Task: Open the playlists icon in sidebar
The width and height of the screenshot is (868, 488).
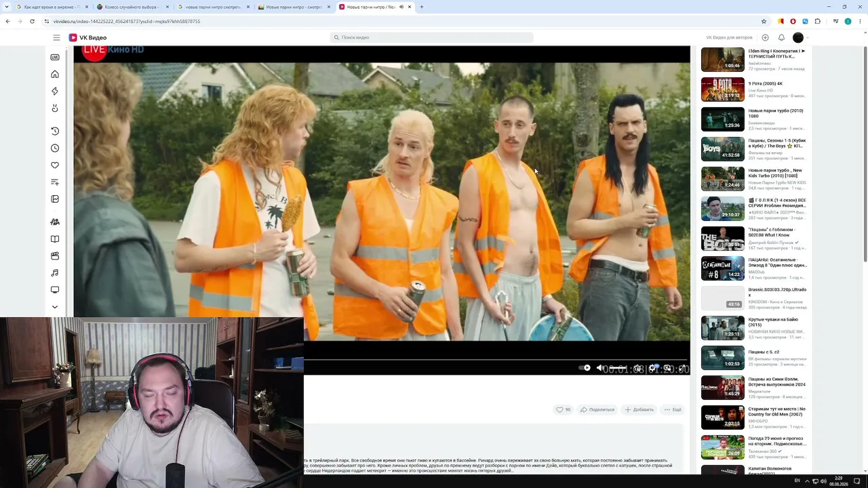Action: [x=55, y=182]
